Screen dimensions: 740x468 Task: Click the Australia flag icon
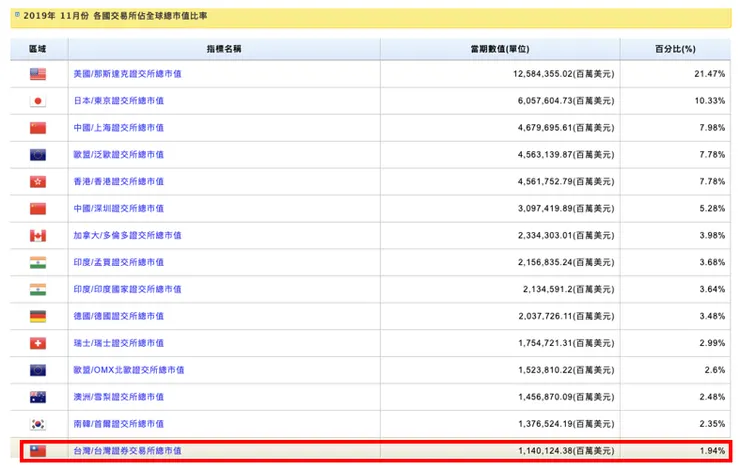38,397
